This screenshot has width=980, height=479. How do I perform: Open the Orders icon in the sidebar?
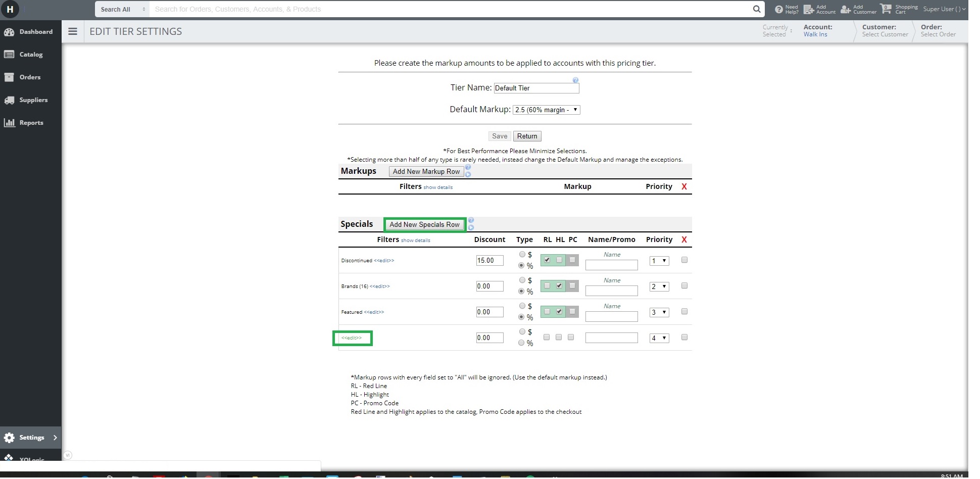[x=9, y=77]
